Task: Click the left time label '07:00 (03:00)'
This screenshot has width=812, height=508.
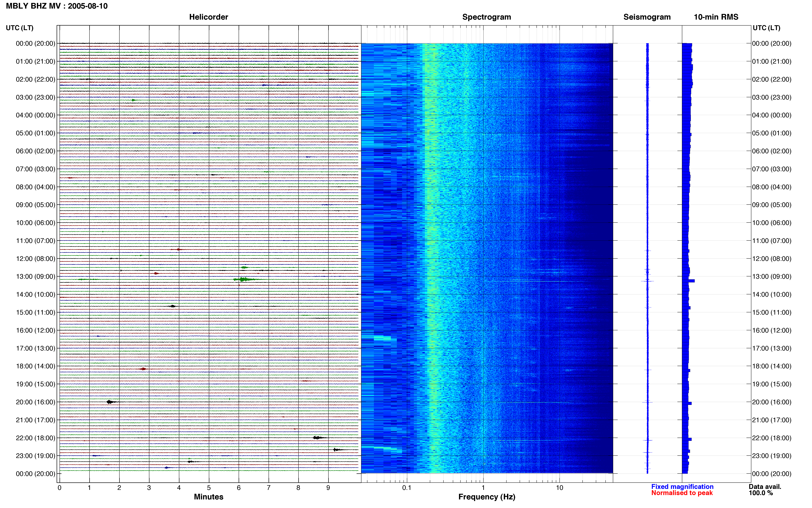Action: tap(36, 169)
